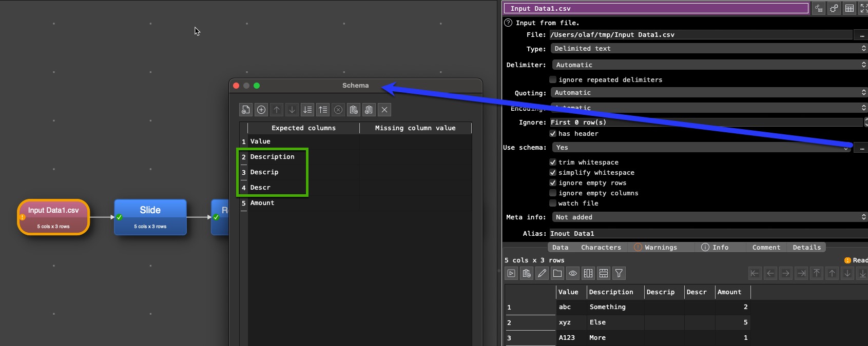Open the Delimiter dropdown
The width and height of the screenshot is (868, 346).
click(x=710, y=65)
